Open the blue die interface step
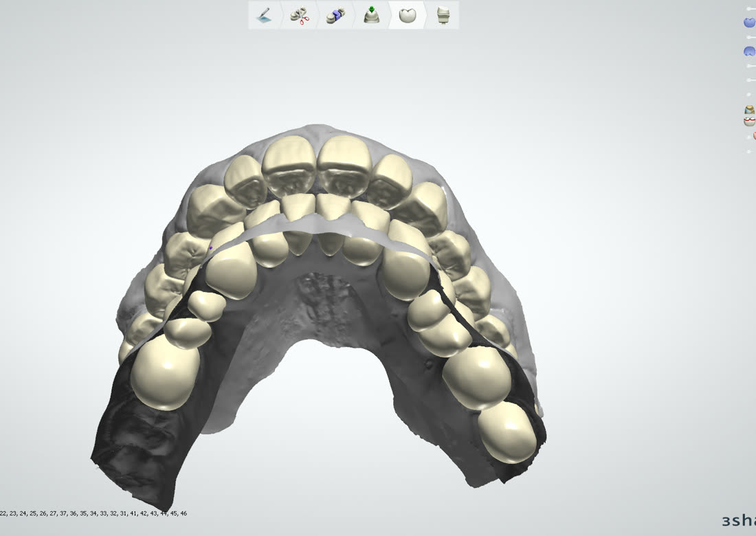Viewport: 756px width, 536px height. 335,15
